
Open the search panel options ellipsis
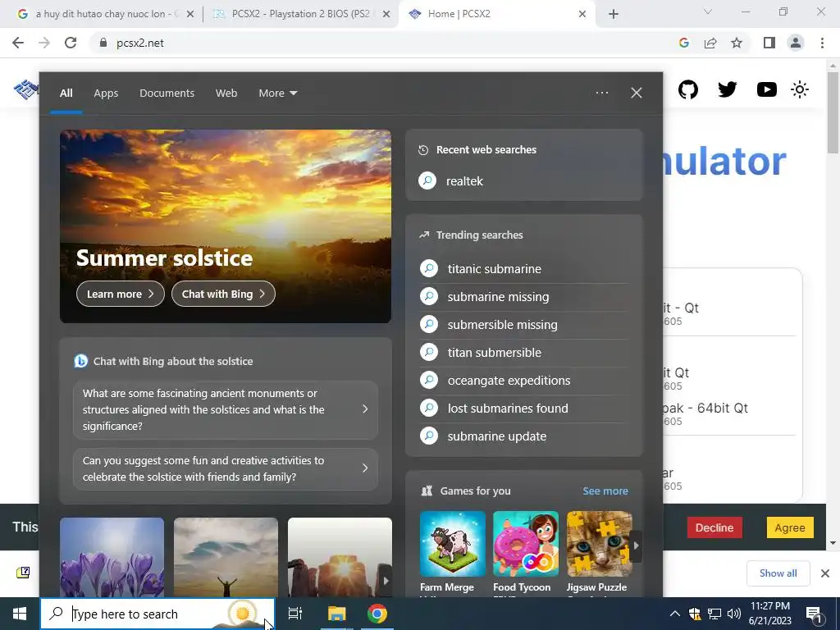click(x=602, y=94)
